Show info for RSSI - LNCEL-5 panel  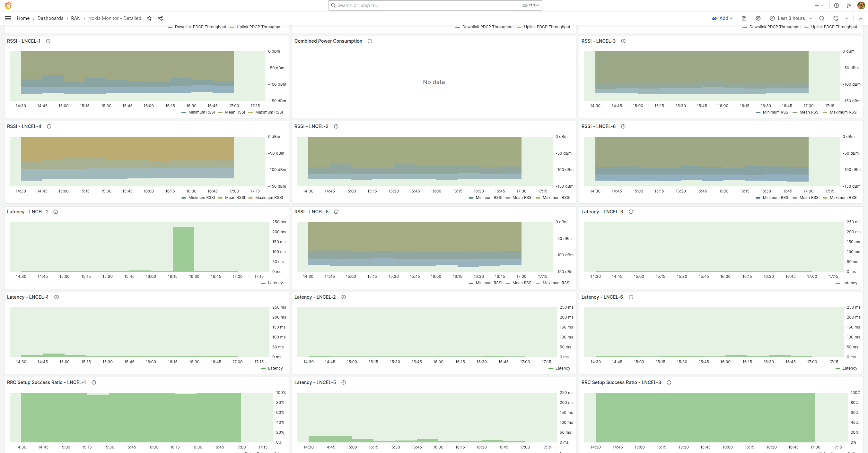click(336, 212)
